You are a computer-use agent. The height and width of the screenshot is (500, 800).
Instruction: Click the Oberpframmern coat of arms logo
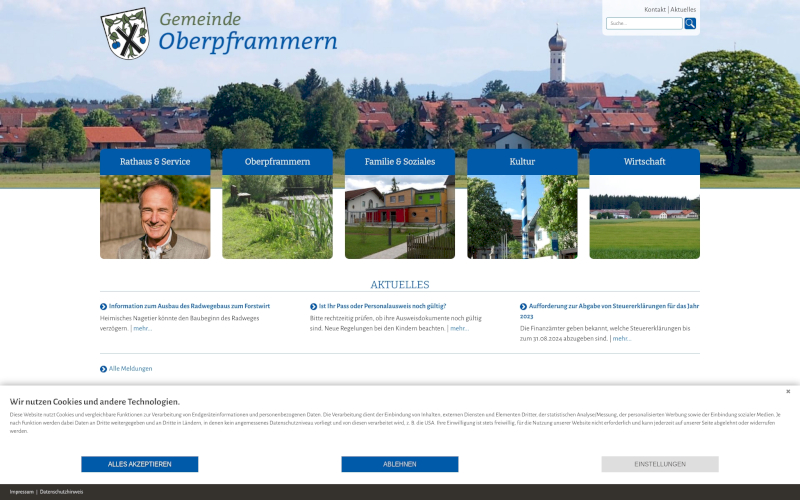click(x=125, y=33)
